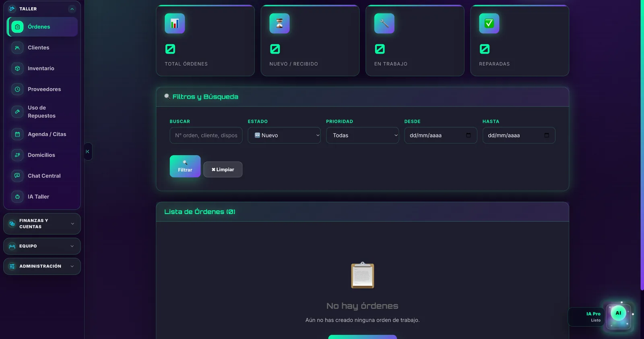Open calendar picker in Desde date field
Screen dimensions: 644x339
(x=468, y=135)
